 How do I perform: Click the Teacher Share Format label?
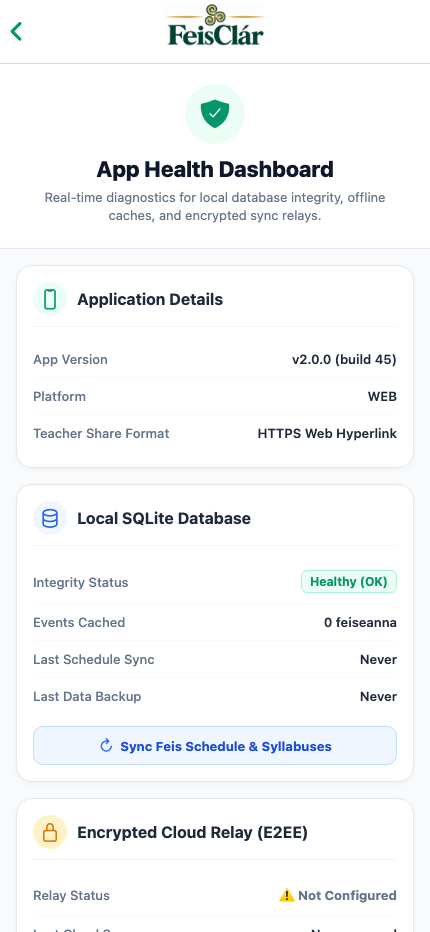[101, 433]
